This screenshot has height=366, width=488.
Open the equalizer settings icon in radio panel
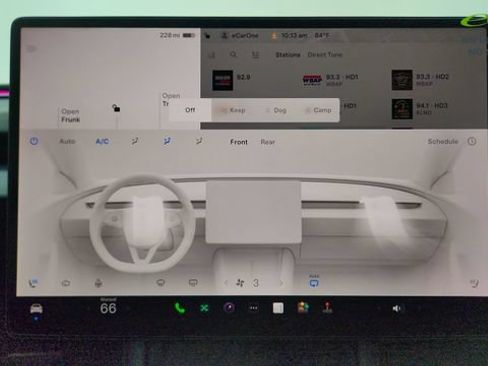click(x=255, y=55)
